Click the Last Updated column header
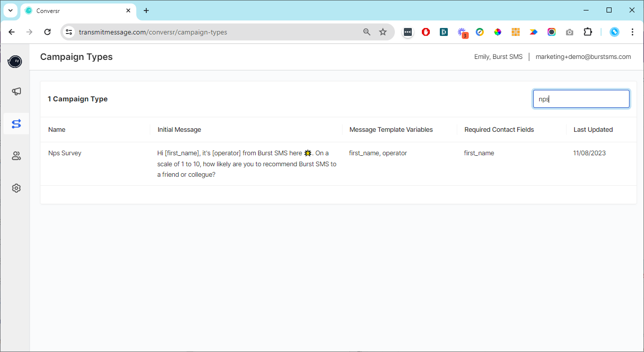Image resolution: width=644 pixels, height=352 pixels. (593, 129)
